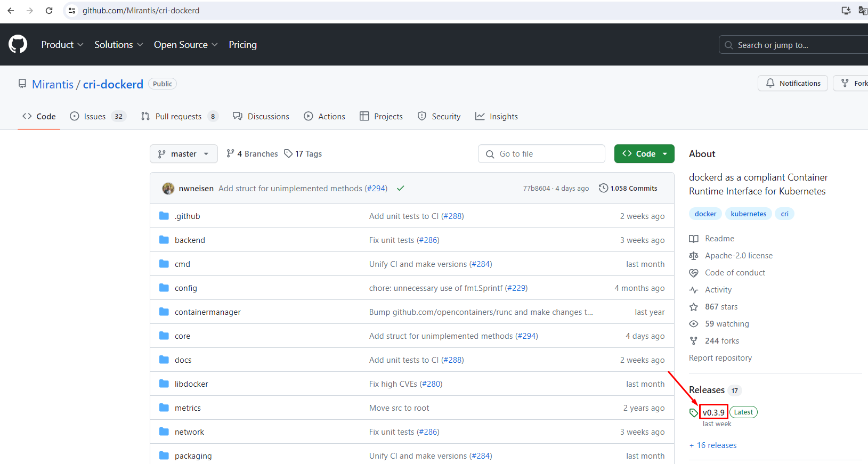Image resolution: width=868 pixels, height=464 pixels.
Task: Click the Activity link
Action: click(x=718, y=290)
